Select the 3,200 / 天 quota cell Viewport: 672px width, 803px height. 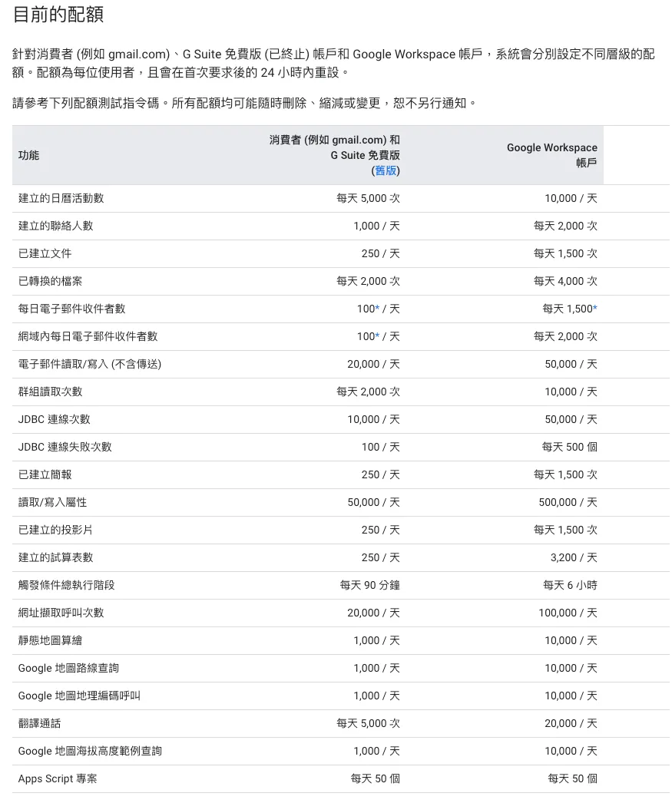click(573, 557)
